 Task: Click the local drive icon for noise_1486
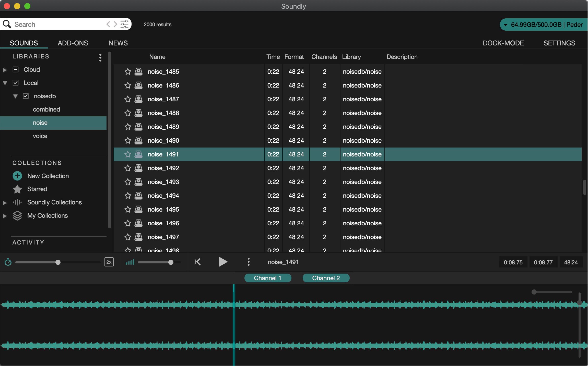coord(138,85)
